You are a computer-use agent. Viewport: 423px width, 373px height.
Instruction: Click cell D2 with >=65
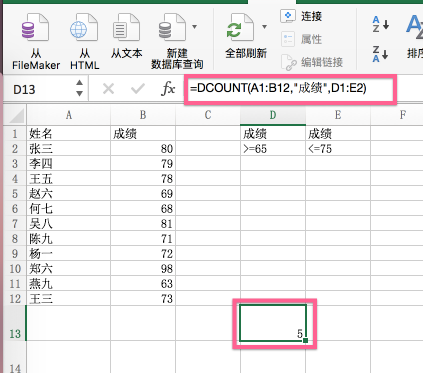(273, 148)
